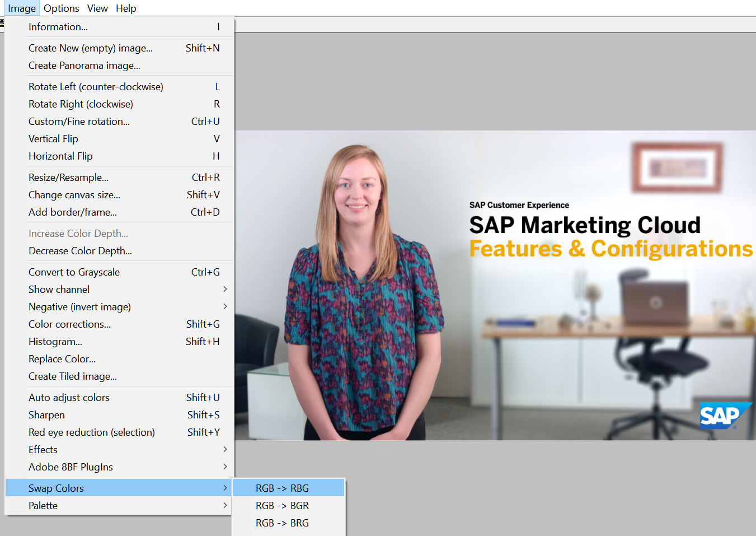Click the 'SAP Marketing Cloud' title text
This screenshot has height=536, width=756.
click(585, 225)
